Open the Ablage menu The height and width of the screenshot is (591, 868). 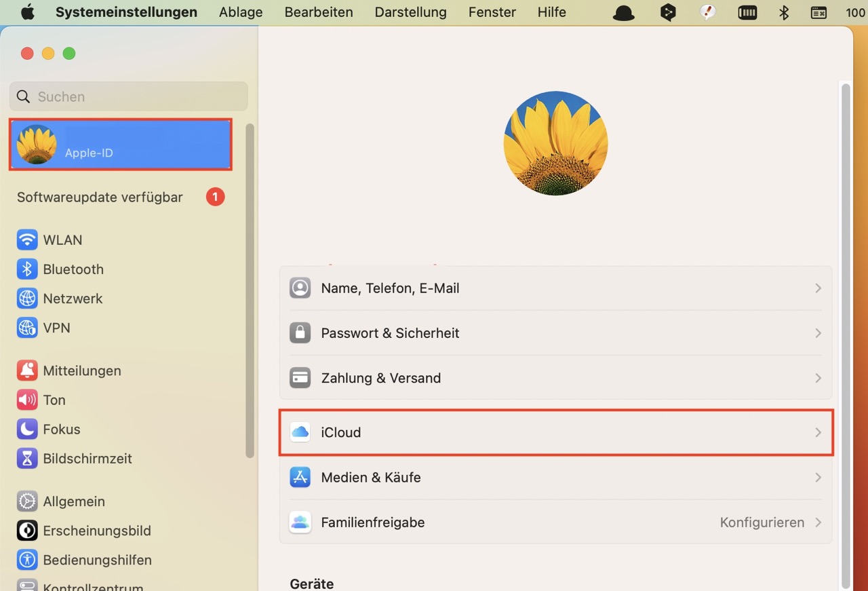point(241,12)
